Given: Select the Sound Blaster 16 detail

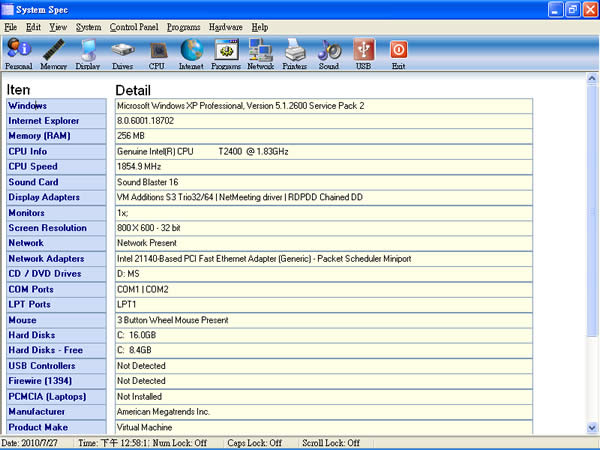Looking at the screenshot, I should [324, 182].
